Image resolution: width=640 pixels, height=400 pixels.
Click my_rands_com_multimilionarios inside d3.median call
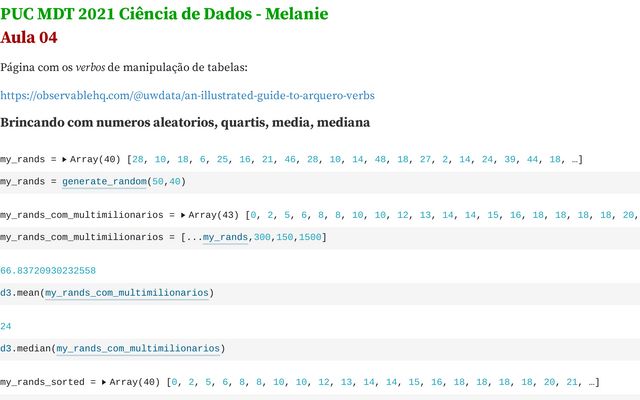[x=138, y=349]
